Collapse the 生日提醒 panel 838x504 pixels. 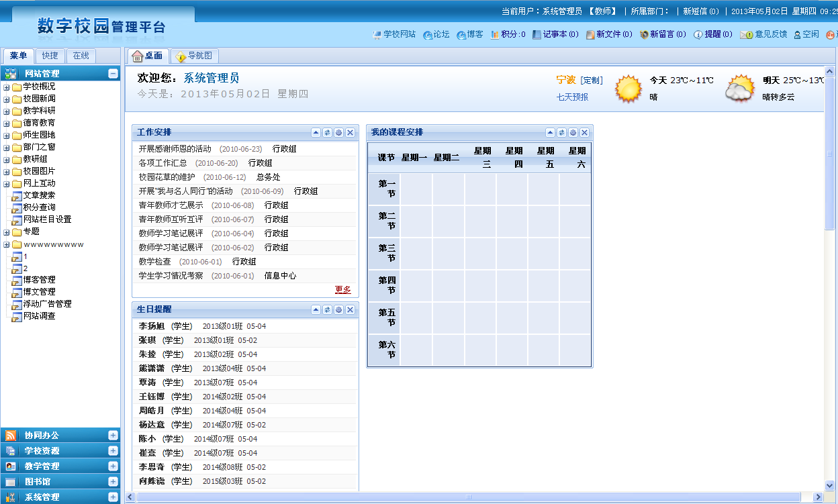point(316,309)
